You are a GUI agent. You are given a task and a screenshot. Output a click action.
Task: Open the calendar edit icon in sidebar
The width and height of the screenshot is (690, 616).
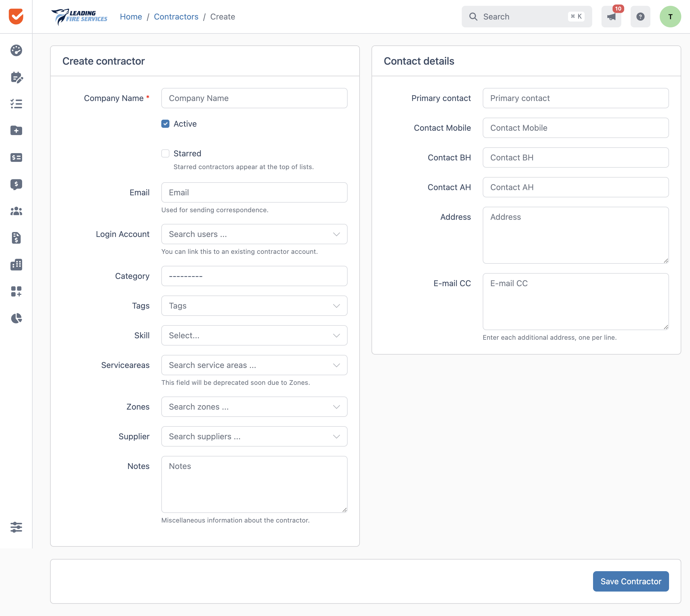(16, 77)
